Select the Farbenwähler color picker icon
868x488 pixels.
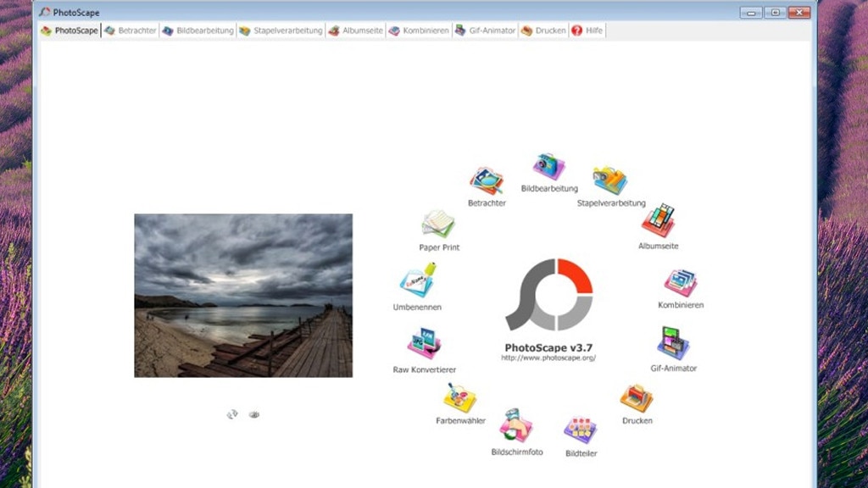(460, 398)
